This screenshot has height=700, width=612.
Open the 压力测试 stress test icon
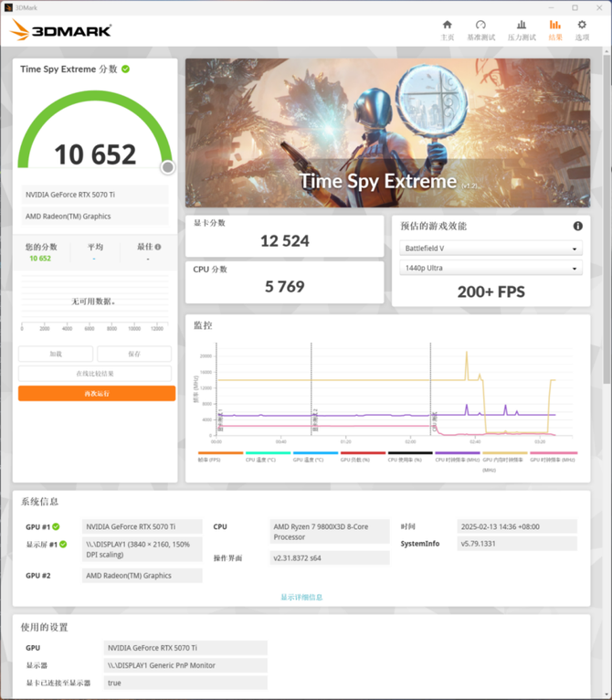click(x=522, y=25)
